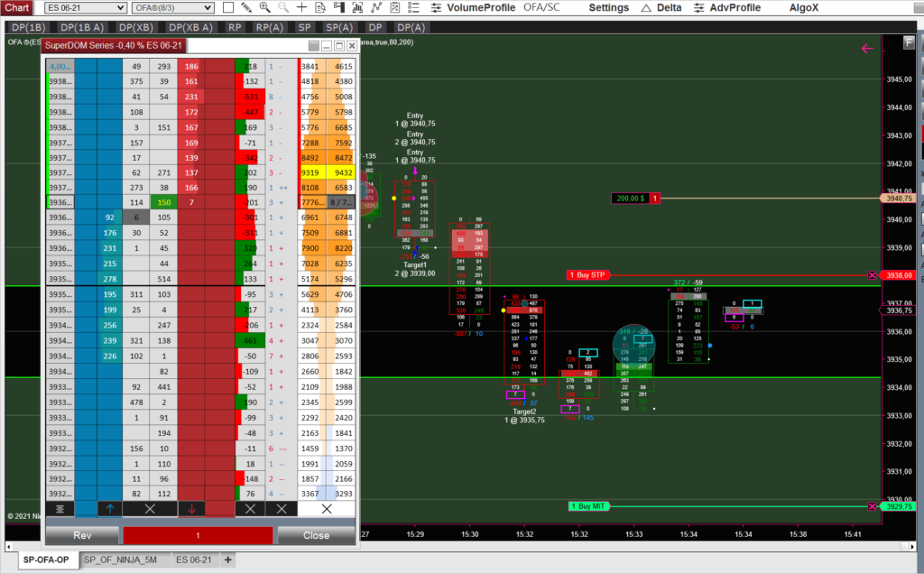Viewport: 924px width, 574px height.
Task: Toggle the chart trader icon
Action: pyautogui.click(x=339, y=7)
